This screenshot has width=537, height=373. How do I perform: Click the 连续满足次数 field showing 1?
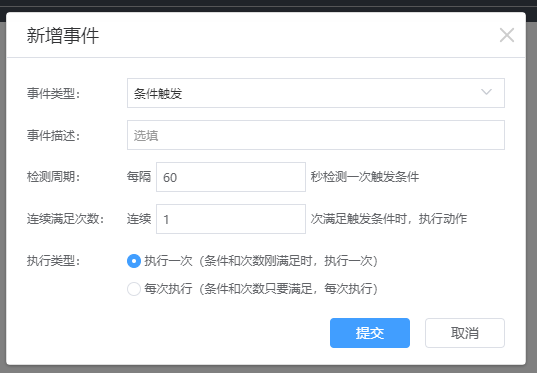tap(231, 219)
